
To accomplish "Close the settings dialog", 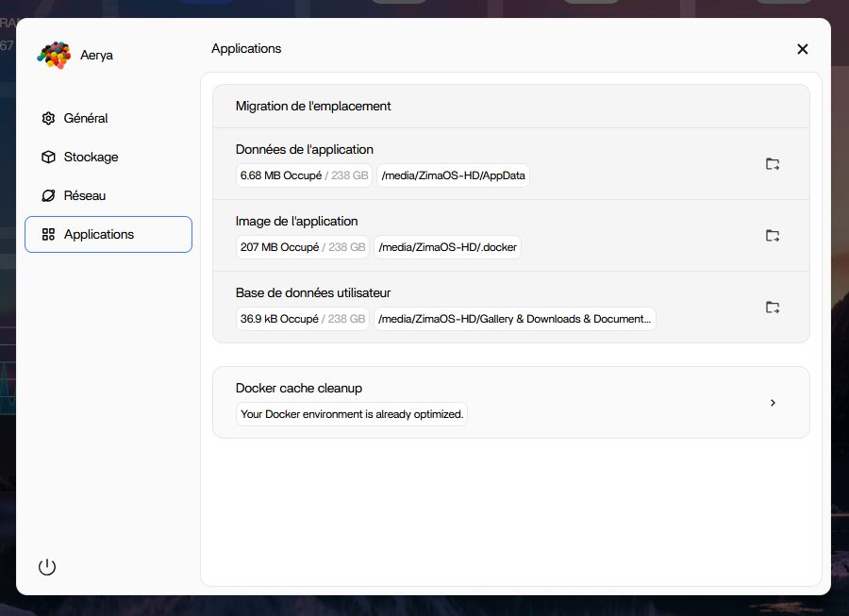I will (x=803, y=49).
